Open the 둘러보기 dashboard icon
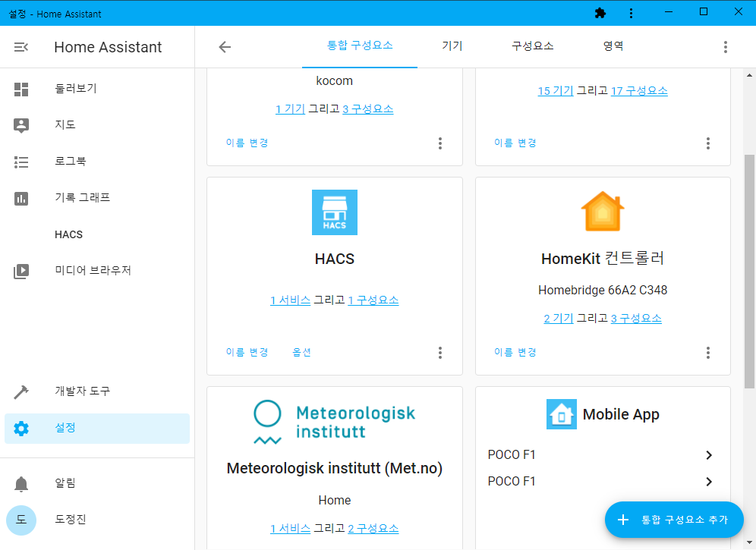The width and height of the screenshot is (756, 550). tap(21, 90)
